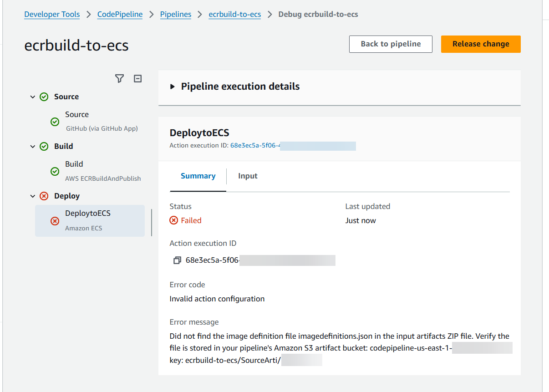
Task: Click the red failure icon beside Deploy stage
Action: pyautogui.click(x=44, y=196)
